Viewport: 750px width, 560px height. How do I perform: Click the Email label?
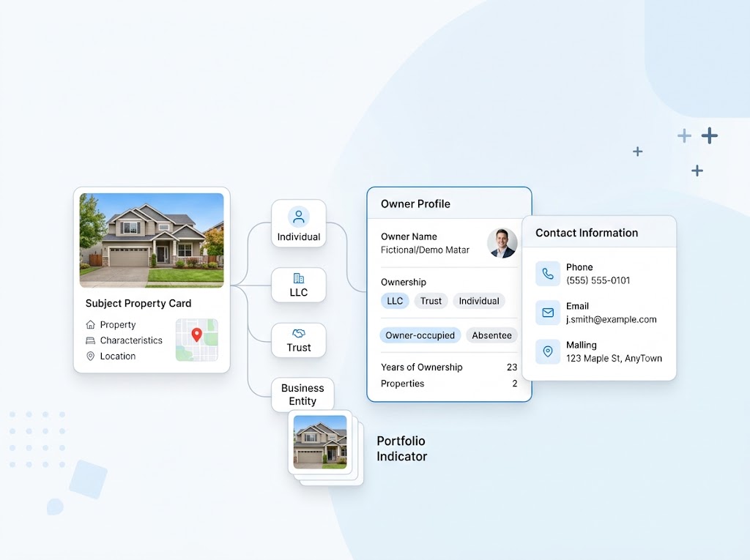pos(577,306)
